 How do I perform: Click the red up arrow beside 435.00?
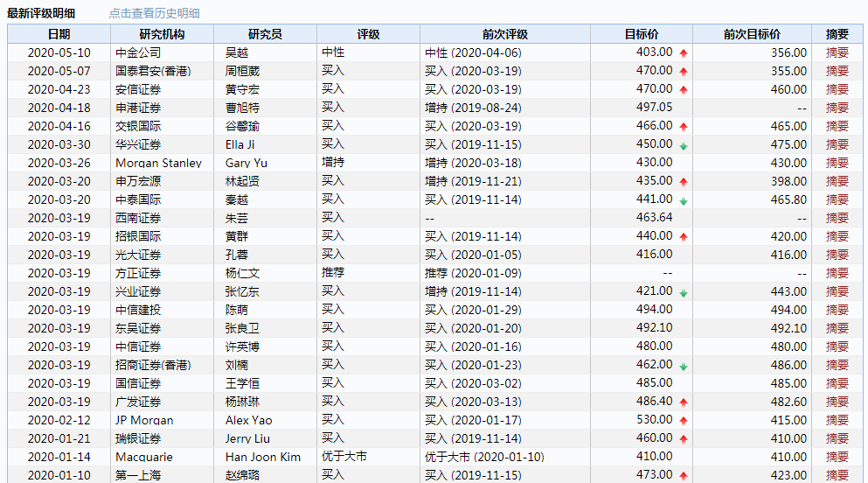coord(684,182)
